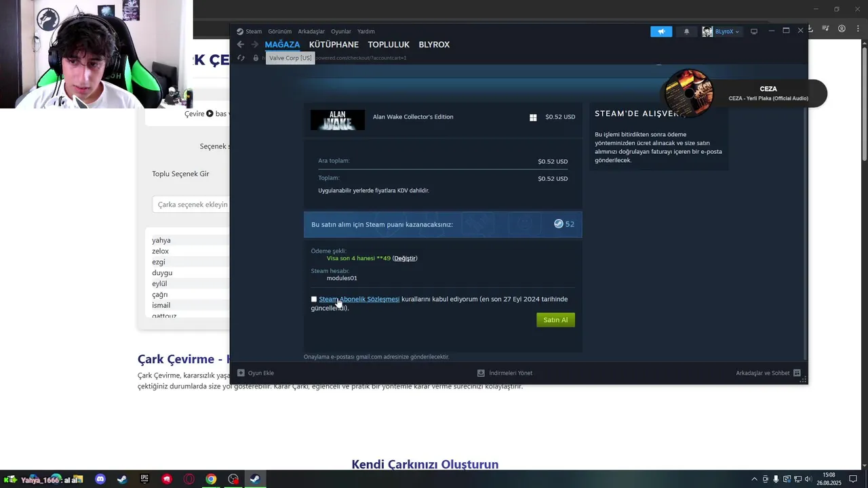This screenshot has width=868, height=488.
Task: Switch to Big Picture mode icon
Action: (x=753, y=31)
